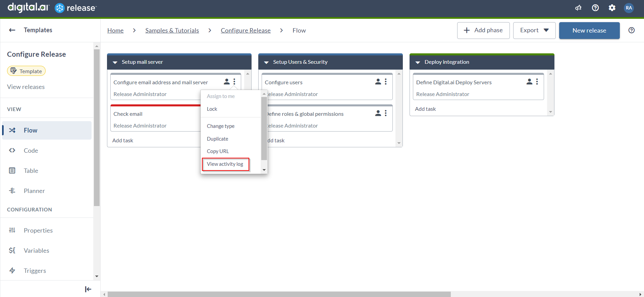The width and height of the screenshot is (644, 297).
Task: Open the announcements megaphone icon
Action: 578,8
